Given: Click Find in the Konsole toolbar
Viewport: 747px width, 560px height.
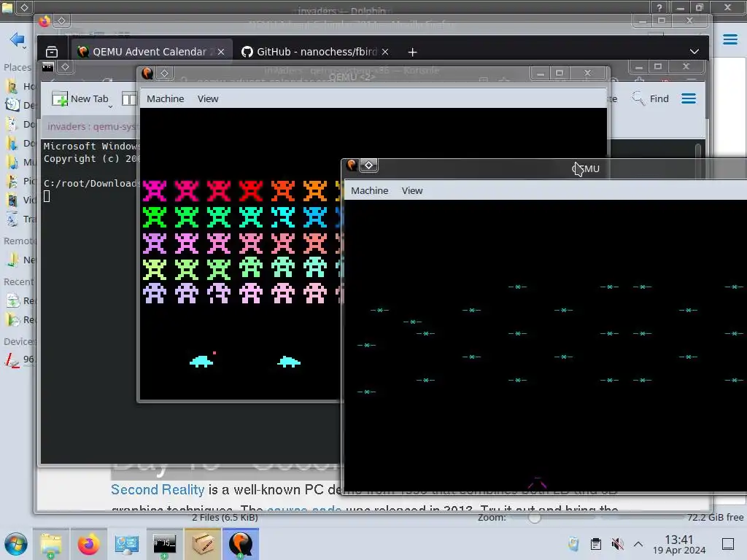Looking at the screenshot, I should [x=650, y=98].
